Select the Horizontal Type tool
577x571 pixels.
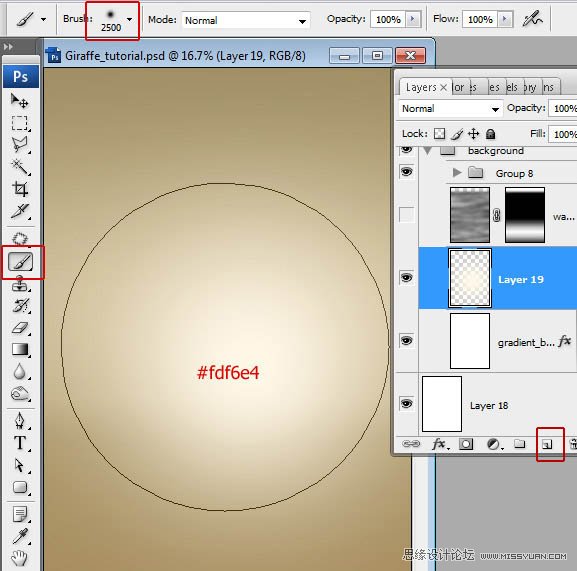point(20,443)
